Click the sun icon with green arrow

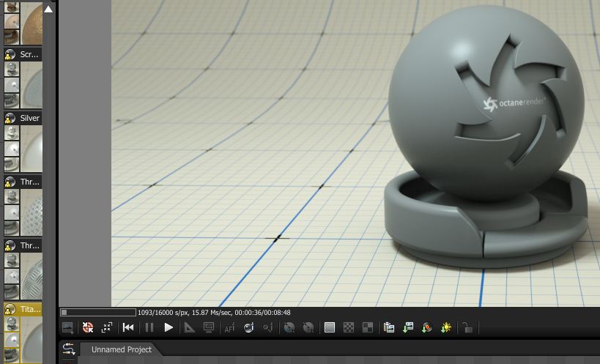point(446,327)
